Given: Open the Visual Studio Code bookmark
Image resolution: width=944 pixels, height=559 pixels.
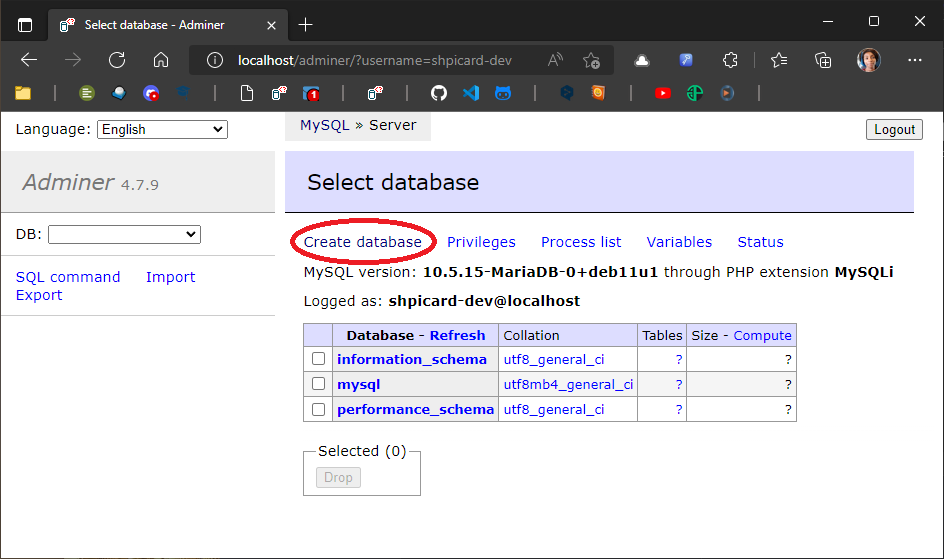Looking at the screenshot, I should click(471, 93).
